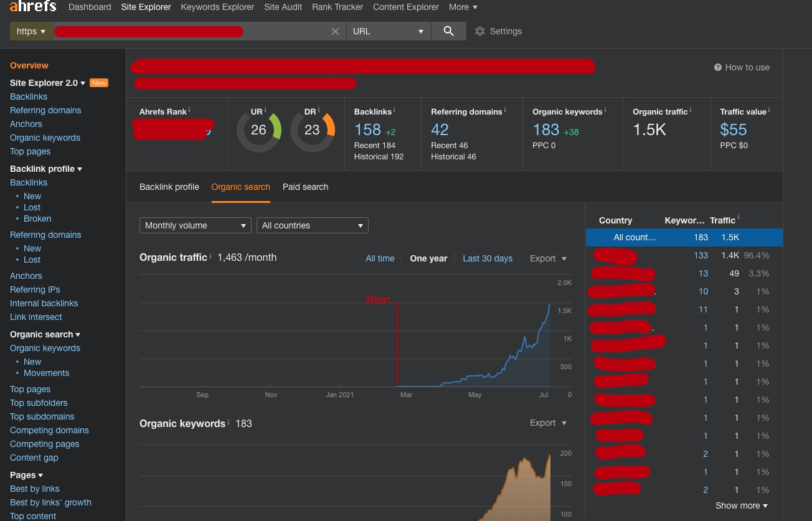Click the DR 23 donut gauge

pyautogui.click(x=312, y=129)
